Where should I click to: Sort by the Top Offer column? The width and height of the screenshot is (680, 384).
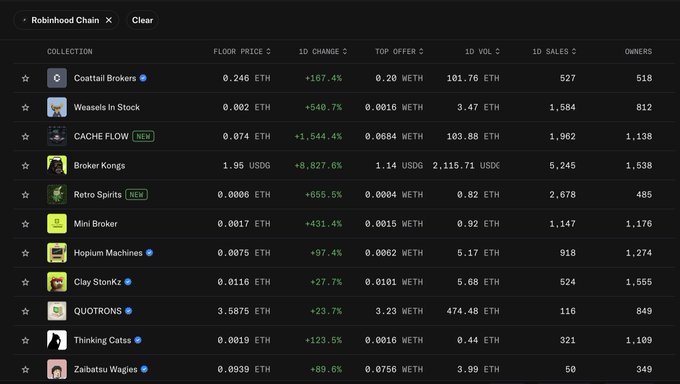click(399, 51)
